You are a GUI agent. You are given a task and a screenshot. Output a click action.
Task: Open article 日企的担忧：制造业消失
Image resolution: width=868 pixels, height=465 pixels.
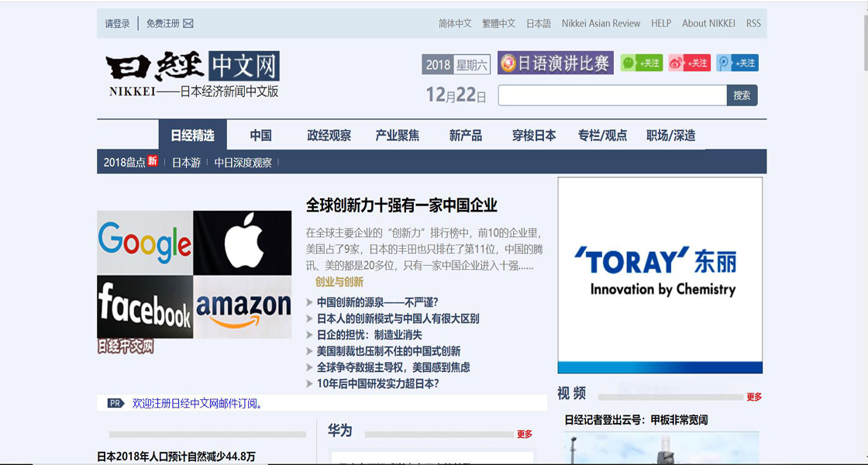(369, 334)
